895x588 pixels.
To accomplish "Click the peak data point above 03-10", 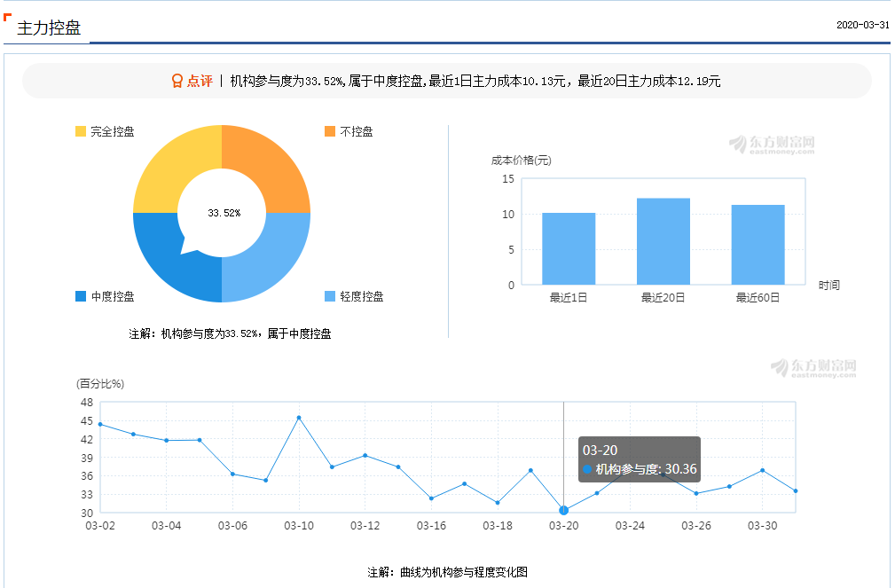I will (299, 418).
